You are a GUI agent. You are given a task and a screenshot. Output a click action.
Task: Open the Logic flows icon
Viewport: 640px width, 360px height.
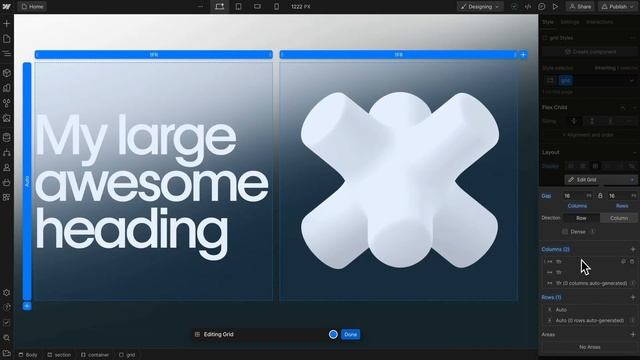pyautogui.click(x=7, y=153)
